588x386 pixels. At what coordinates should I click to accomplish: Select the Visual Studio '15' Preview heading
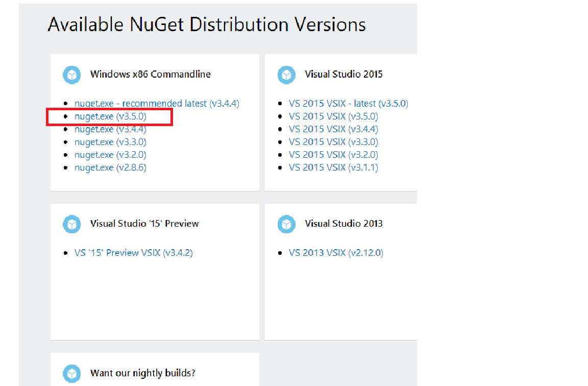pos(144,224)
